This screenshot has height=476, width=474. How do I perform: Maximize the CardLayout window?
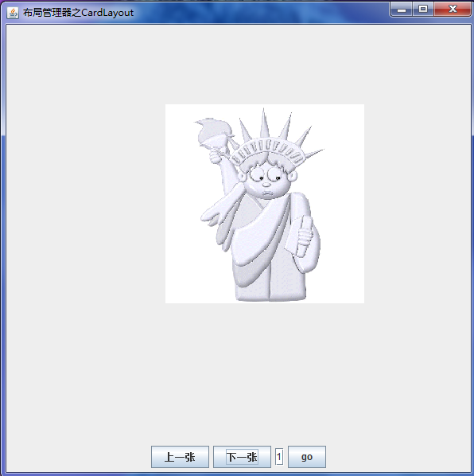(423, 9)
